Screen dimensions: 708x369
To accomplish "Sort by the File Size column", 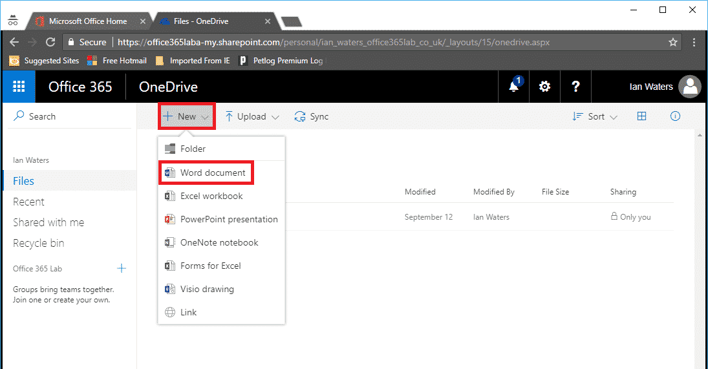I will [x=555, y=192].
